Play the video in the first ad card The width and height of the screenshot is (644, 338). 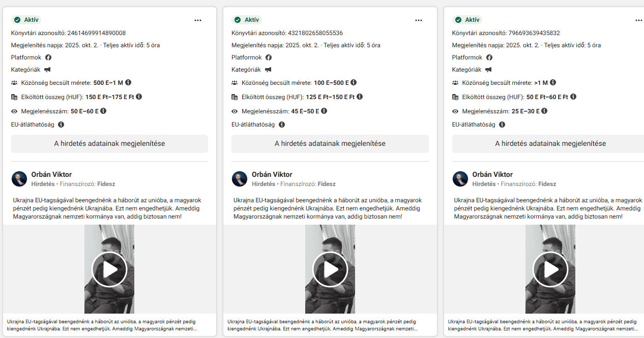point(109,269)
